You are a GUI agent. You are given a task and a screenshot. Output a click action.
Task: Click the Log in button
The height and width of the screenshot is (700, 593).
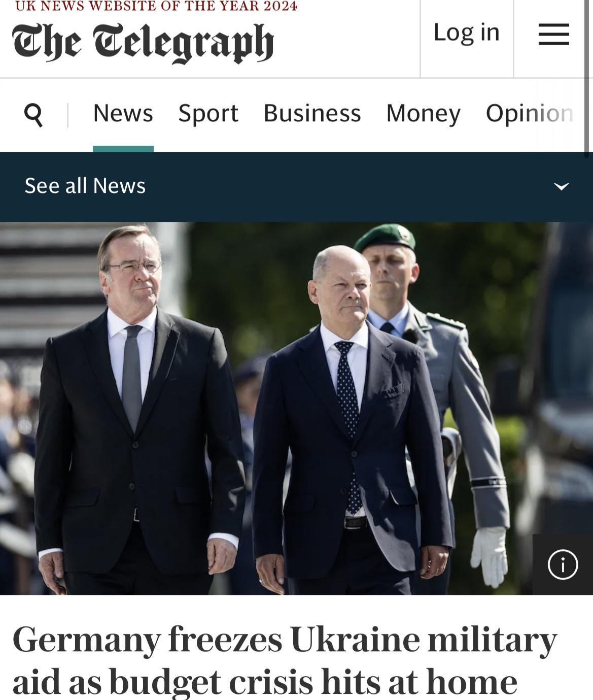[x=467, y=32]
